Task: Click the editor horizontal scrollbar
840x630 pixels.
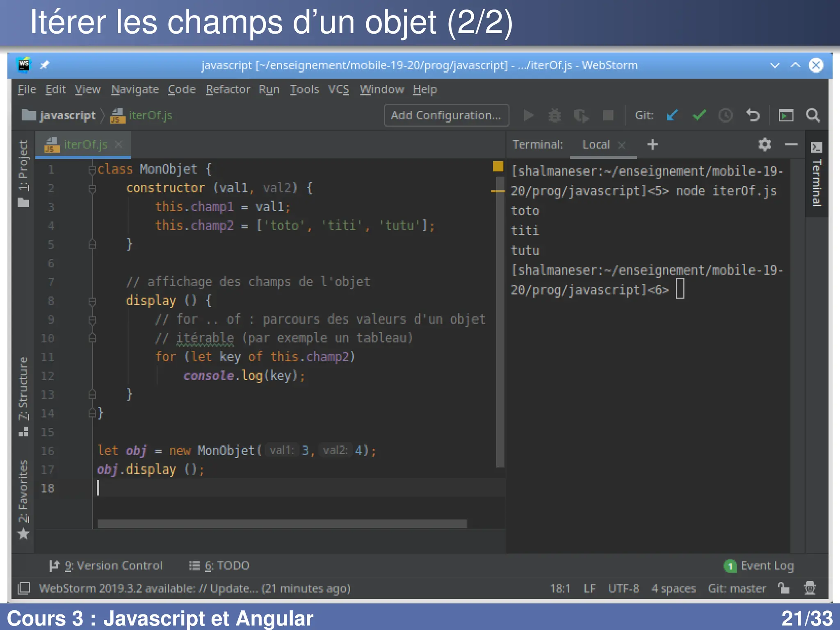Action: (282, 524)
